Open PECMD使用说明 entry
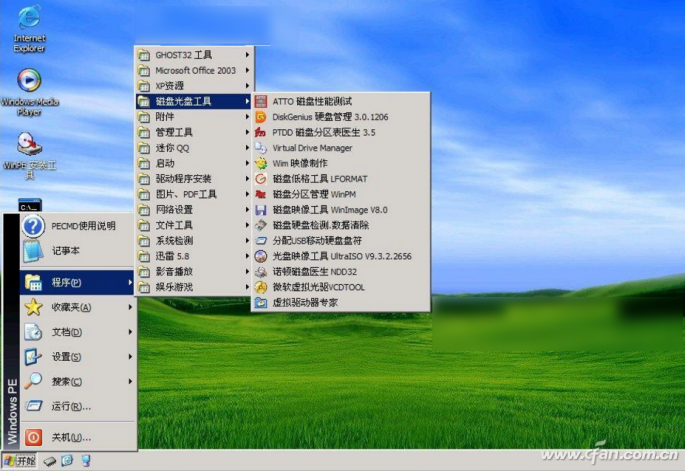The height and width of the screenshot is (471, 685). 77,226
